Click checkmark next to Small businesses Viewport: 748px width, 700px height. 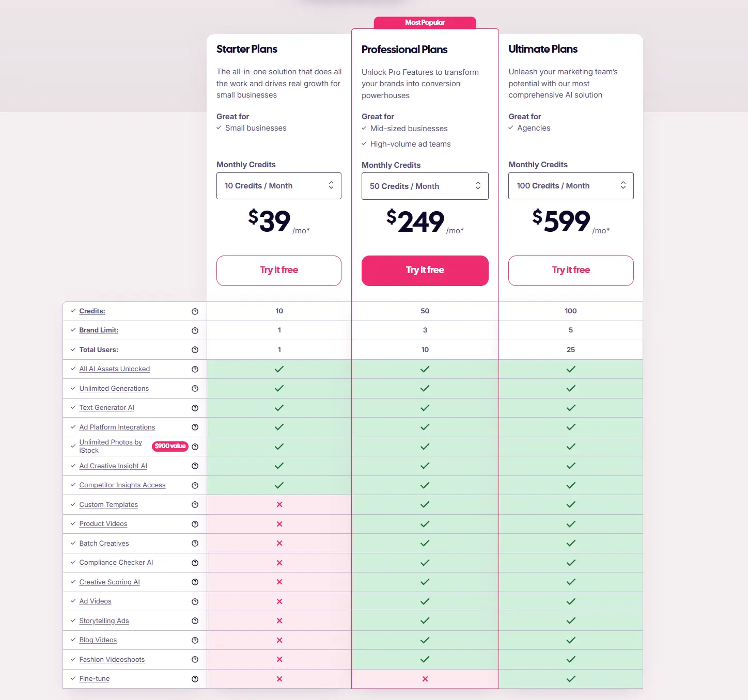point(219,128)
